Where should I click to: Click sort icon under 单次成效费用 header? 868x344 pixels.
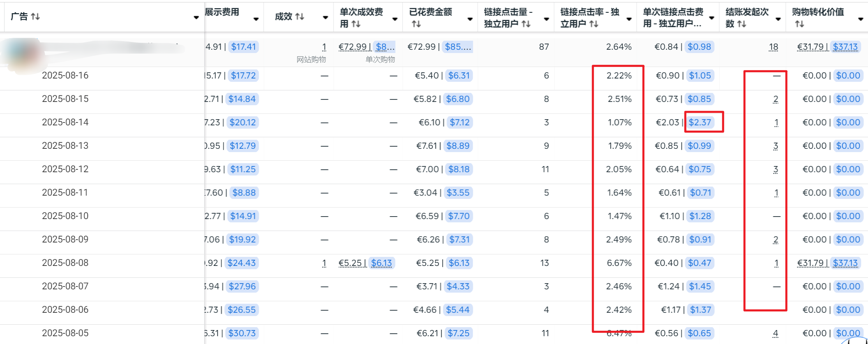tap(356, 24)
